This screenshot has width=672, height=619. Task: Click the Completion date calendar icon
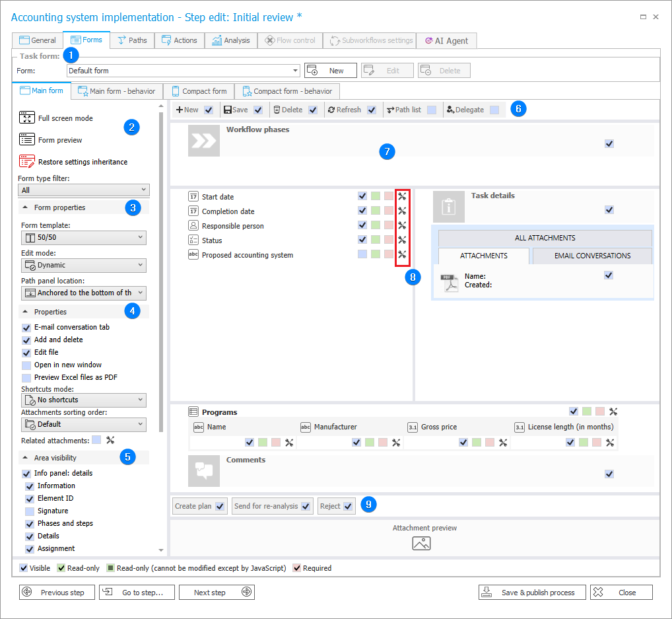193,211
